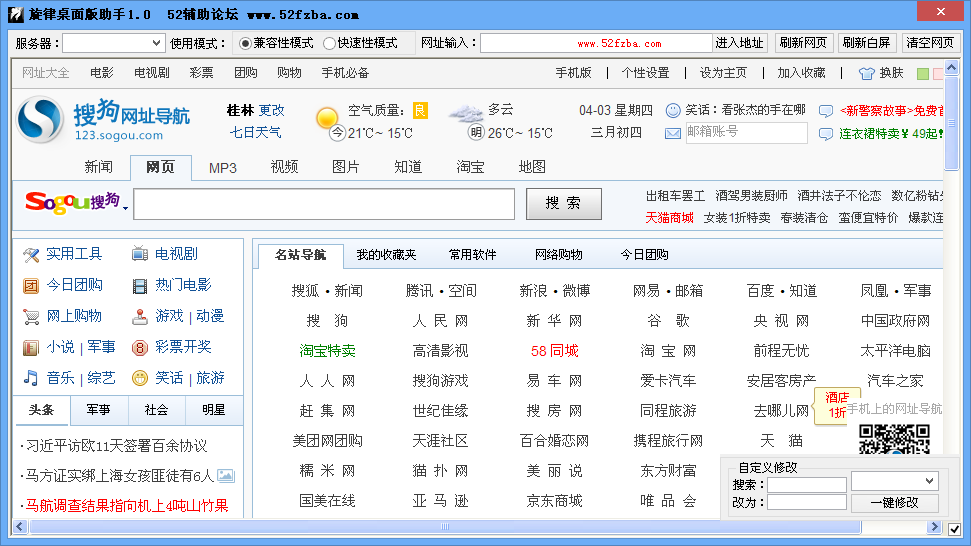Select the 军事 news tab
The width and height of the screenshot is (971, 546).
pyautogui.click(x=98, y=410)
